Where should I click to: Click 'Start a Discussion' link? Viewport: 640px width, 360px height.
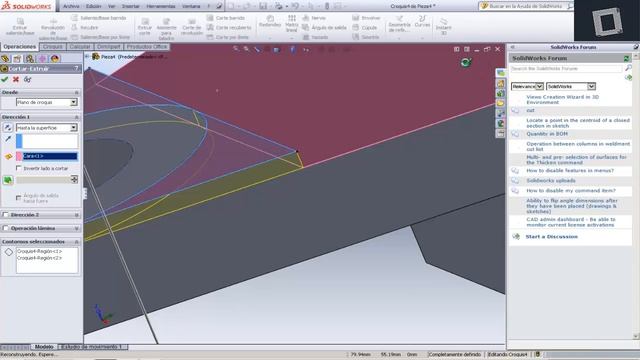click(x=551, y=237)
